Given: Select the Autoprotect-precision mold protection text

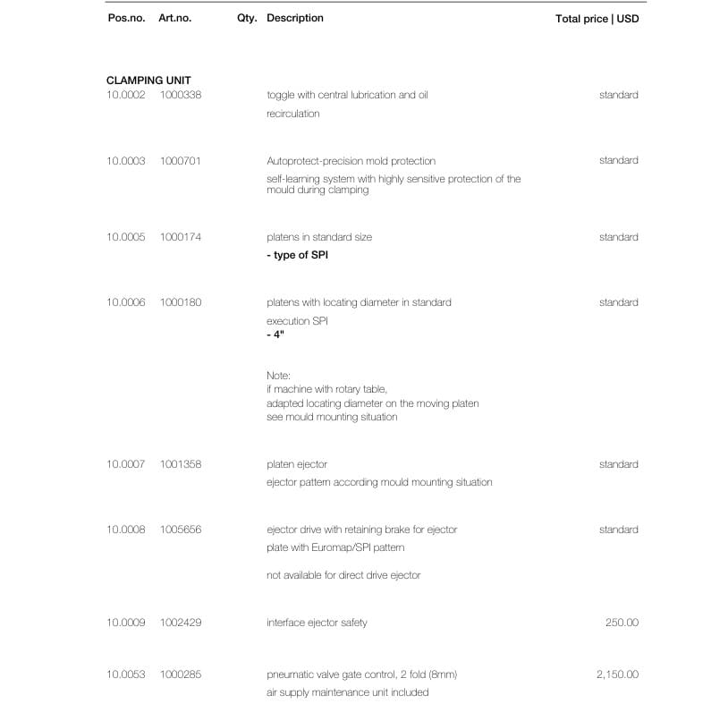Looking at the screenshot, I should click(x=351, y=161).
